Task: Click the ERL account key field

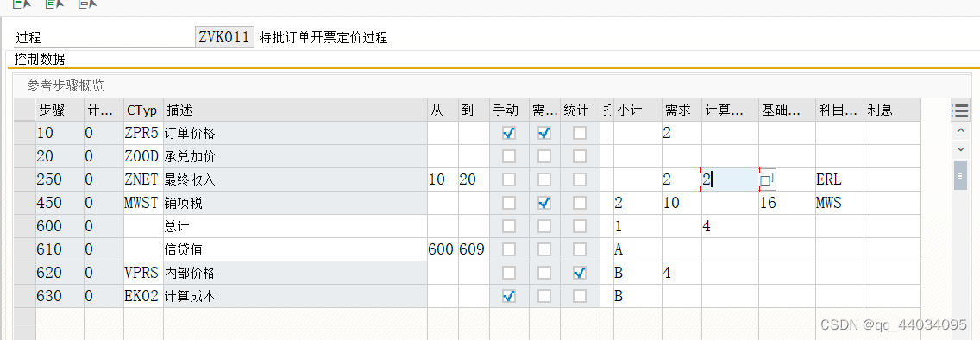Action: coord(839,180)
